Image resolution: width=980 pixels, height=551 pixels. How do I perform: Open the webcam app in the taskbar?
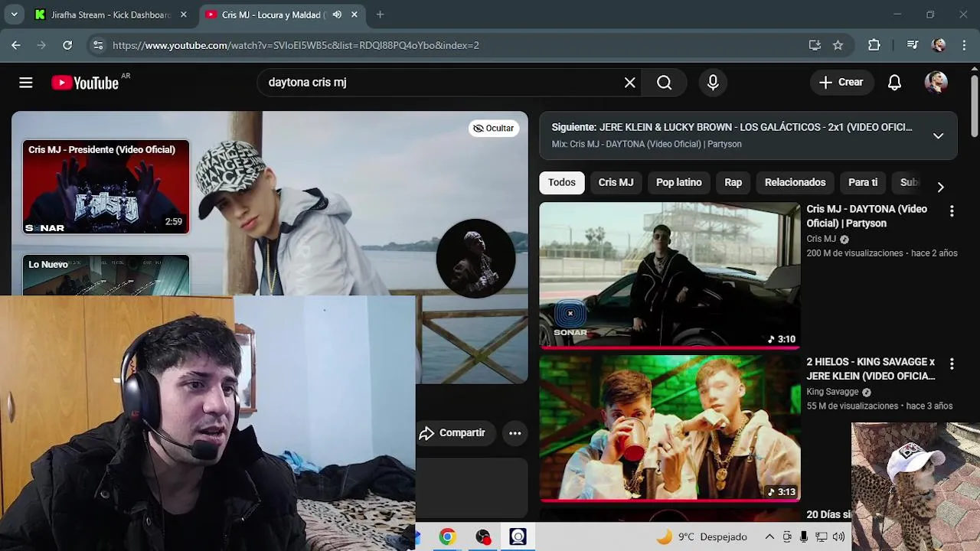(x=518, y=537)
